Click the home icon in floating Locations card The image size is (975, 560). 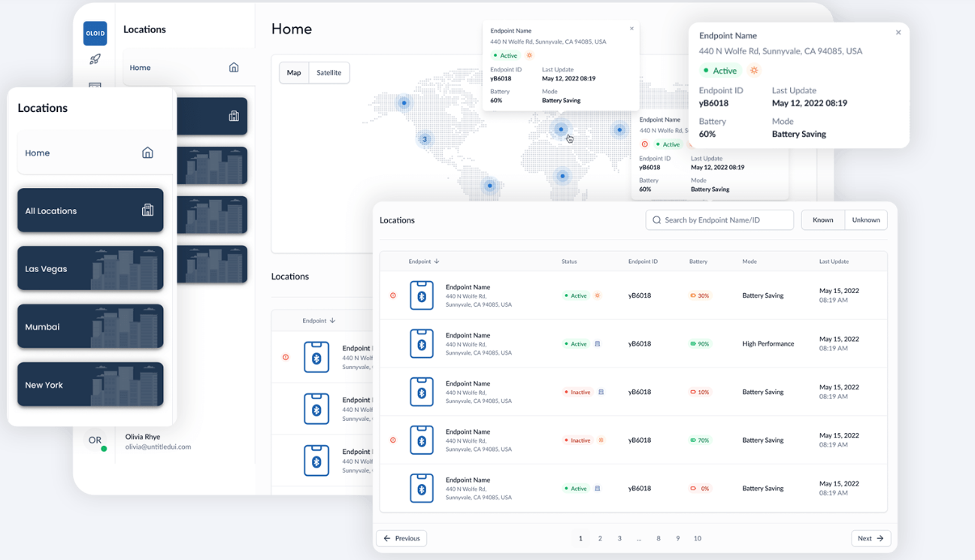[x=147, y=153]
